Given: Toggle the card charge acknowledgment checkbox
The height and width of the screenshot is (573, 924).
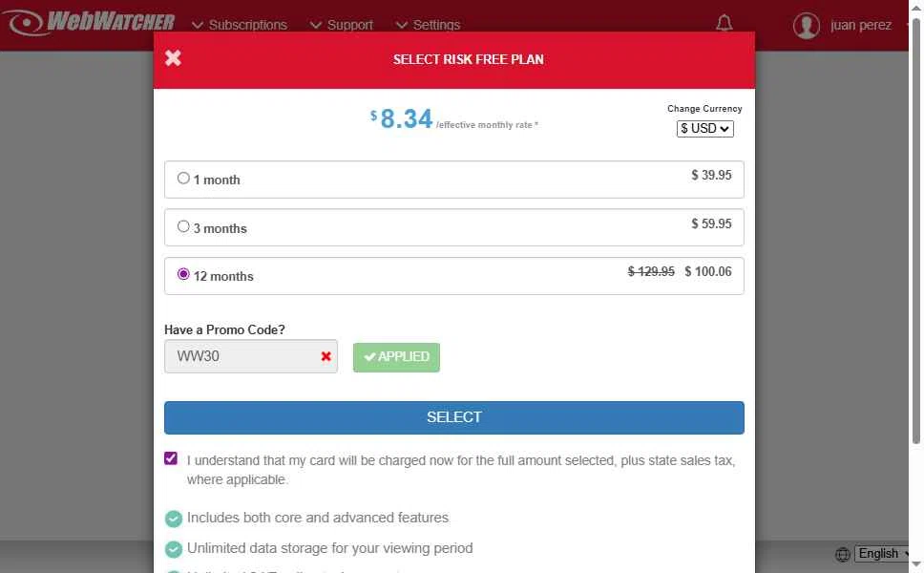Looking at the screenshot, I should 171,458.
